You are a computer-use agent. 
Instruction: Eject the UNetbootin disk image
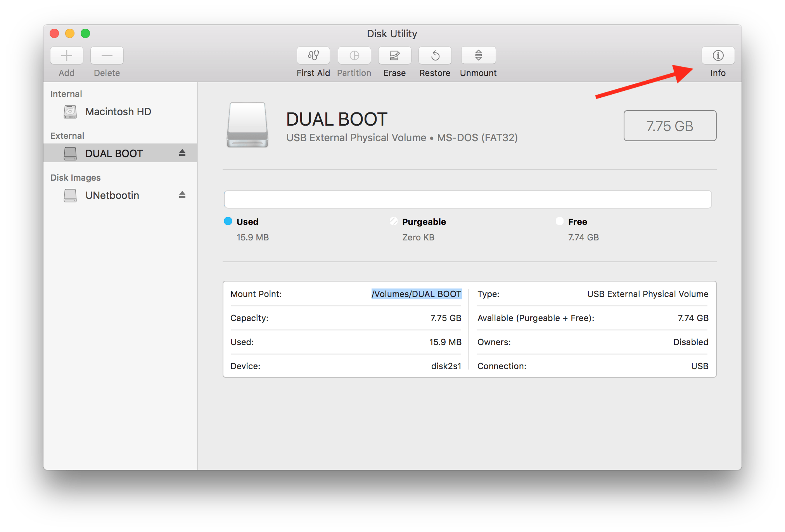click(x=182, y=195)
